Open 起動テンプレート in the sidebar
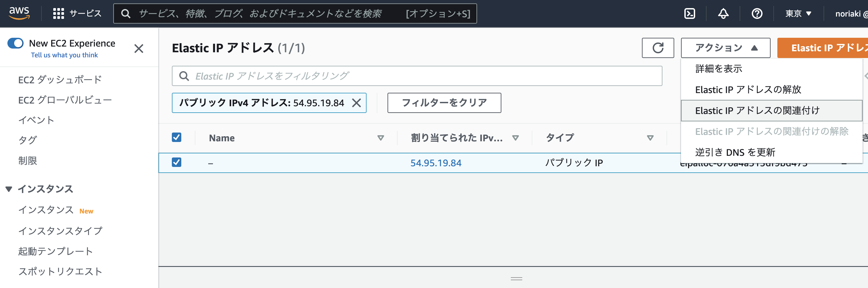Viewport: 868px width, 288px height. 55,251
